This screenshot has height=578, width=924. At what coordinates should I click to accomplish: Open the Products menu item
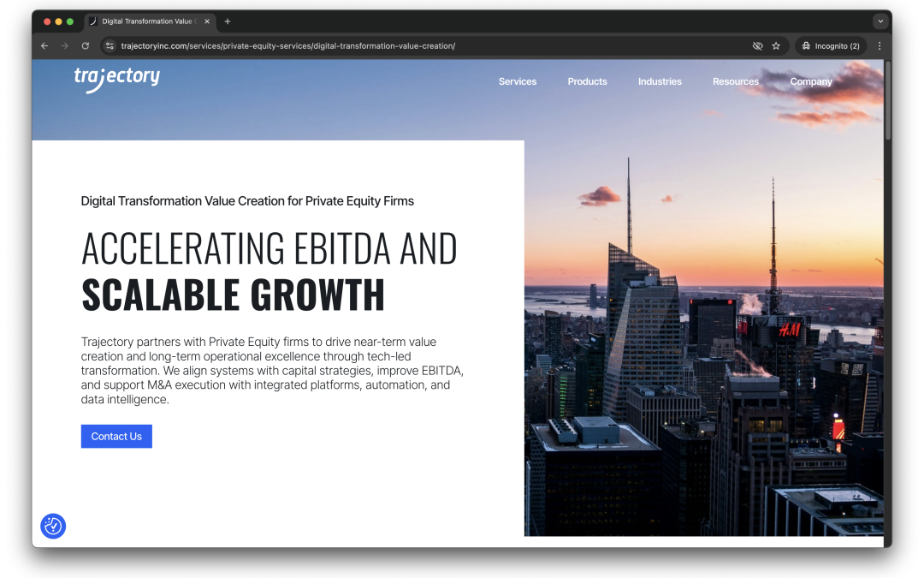point(587,82)
